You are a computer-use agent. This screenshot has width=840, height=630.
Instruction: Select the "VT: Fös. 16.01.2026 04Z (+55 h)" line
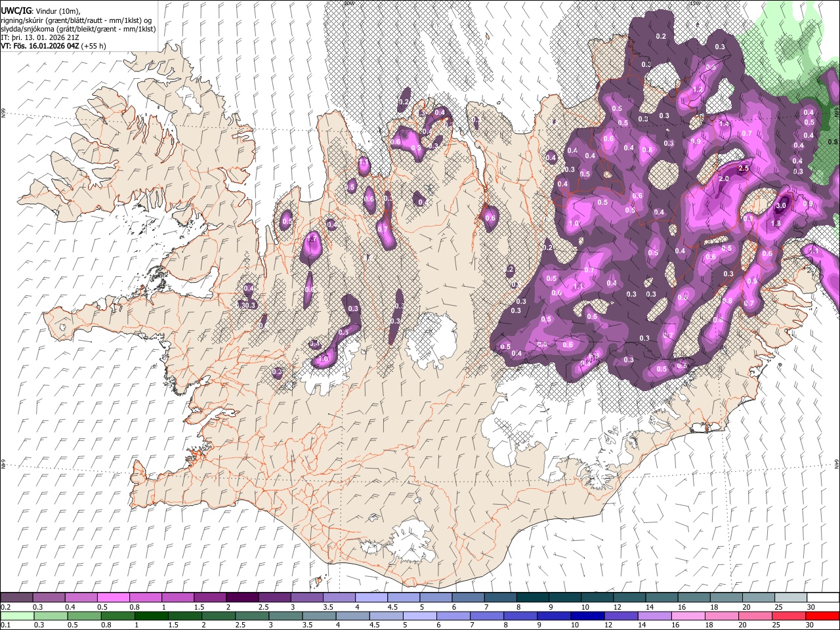[54, 46]
